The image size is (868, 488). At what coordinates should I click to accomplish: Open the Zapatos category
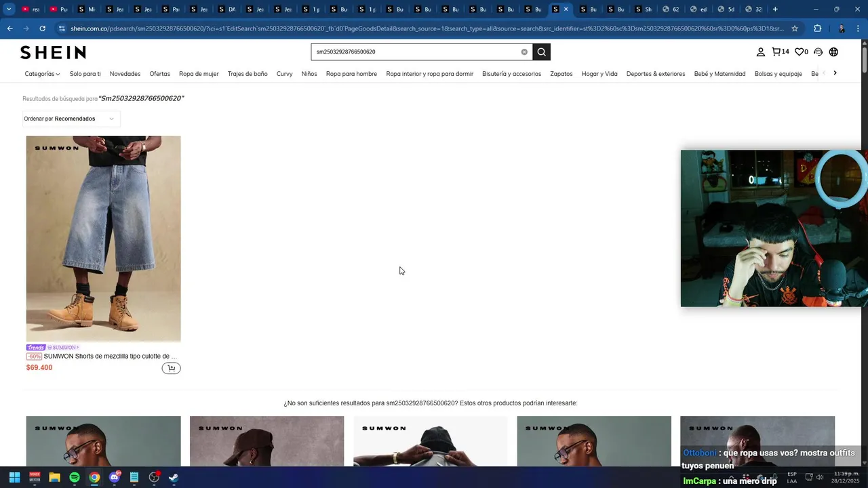(x=561, y=74)
